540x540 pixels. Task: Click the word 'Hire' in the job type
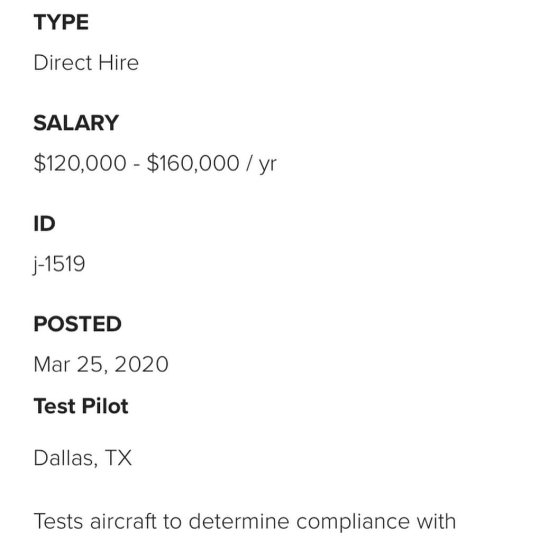click(118, 63)
